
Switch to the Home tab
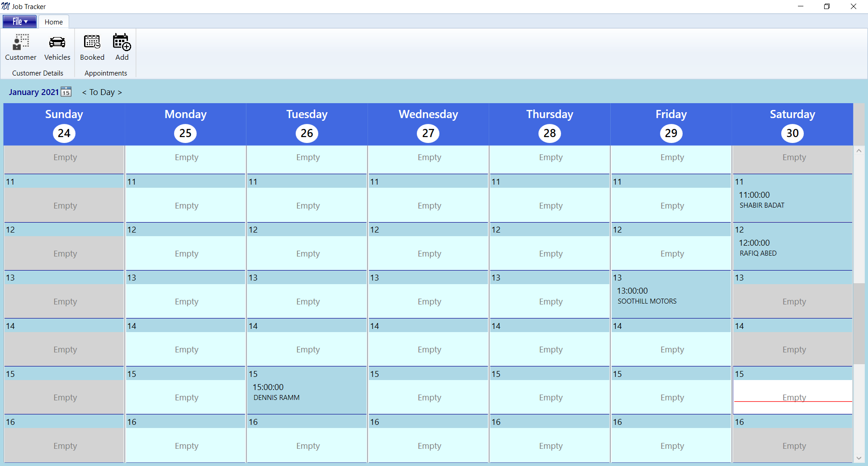(x=53, y=22)
